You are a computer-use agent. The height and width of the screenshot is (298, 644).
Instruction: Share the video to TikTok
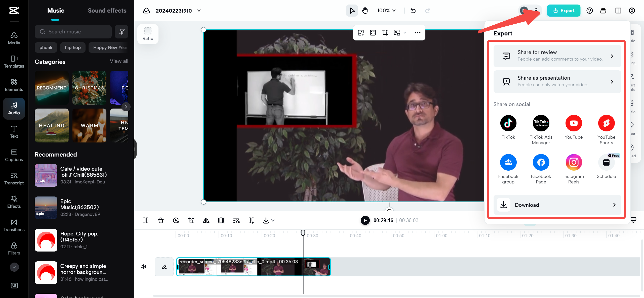[x=508, y=123]
